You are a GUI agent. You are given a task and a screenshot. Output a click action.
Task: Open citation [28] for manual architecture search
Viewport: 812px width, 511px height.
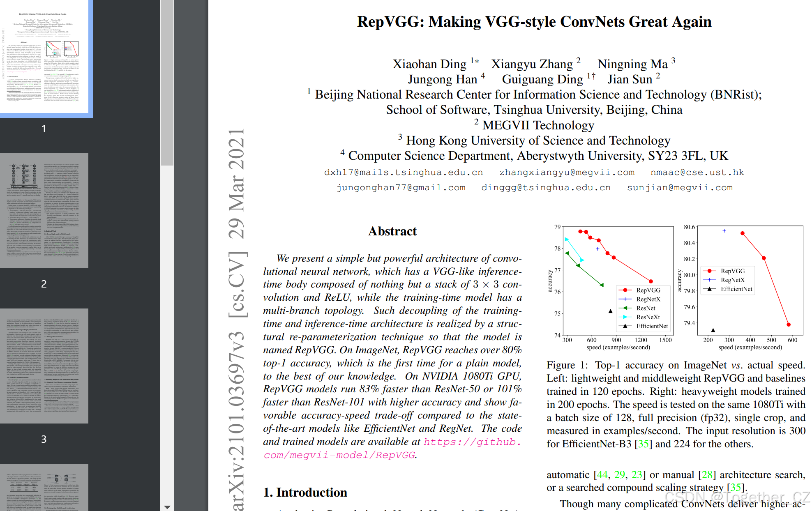point(707,475)
